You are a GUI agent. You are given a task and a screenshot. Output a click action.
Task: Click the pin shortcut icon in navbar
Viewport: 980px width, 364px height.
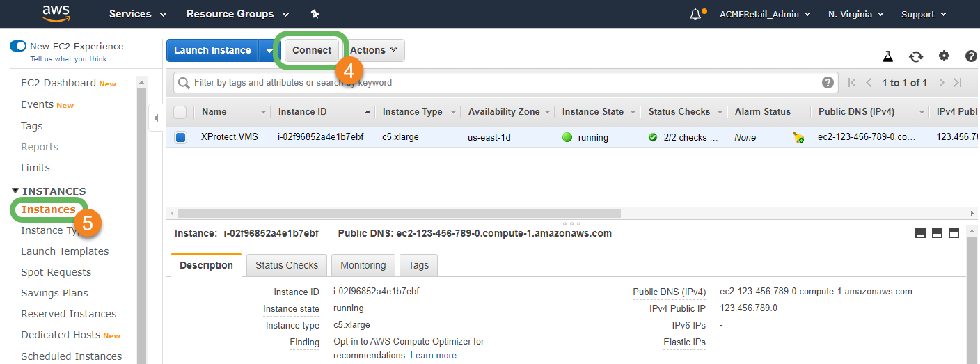315,14
